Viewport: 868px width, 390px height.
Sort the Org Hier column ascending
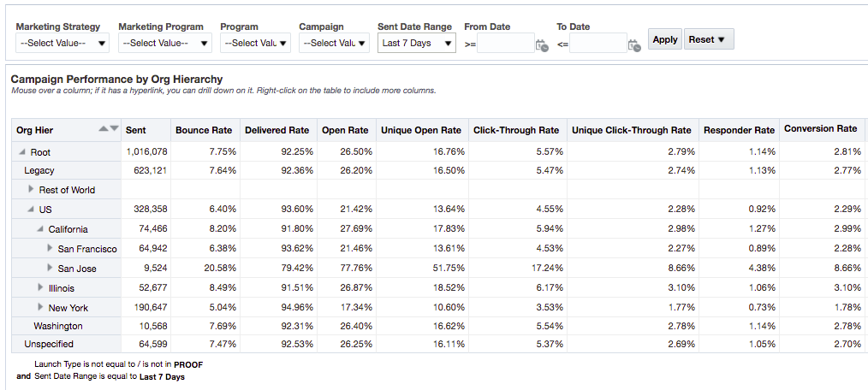[x=104, y=129]
